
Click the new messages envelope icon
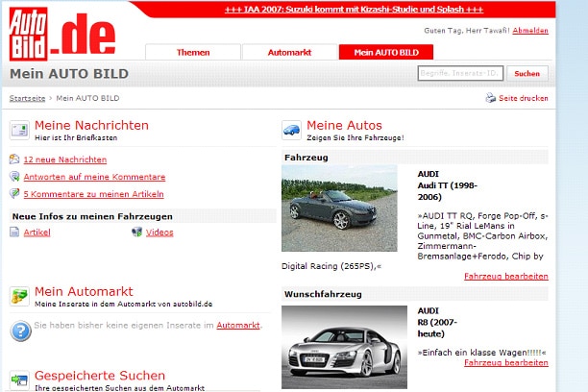click(x=14, y=159)
